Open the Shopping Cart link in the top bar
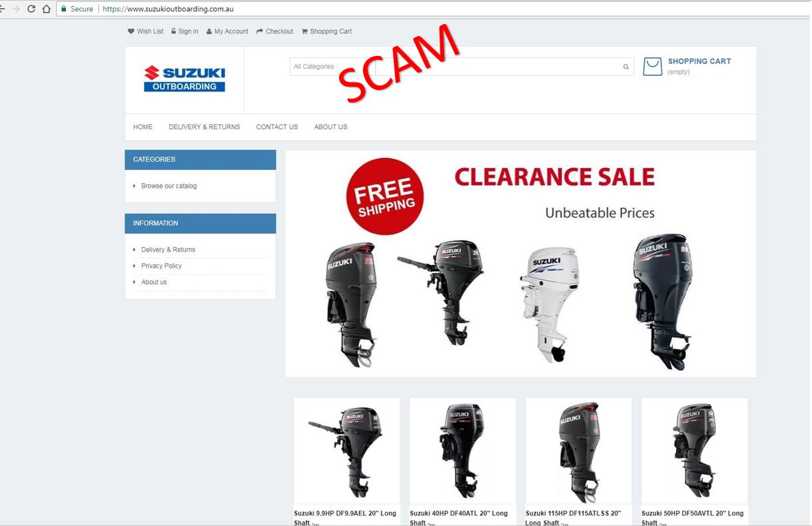This screenshot has height=526, width=812. [326, 31]
